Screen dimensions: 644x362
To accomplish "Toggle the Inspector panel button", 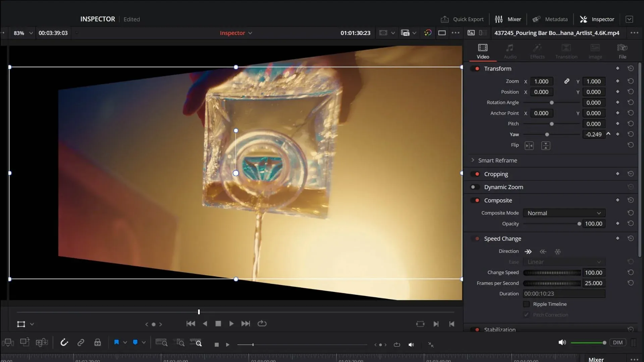I will point(597,19).
